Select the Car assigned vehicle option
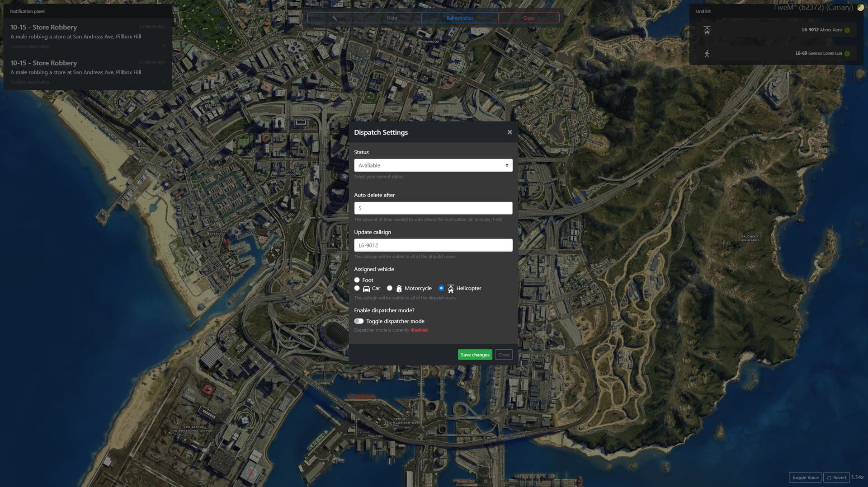 pos(357,288)
